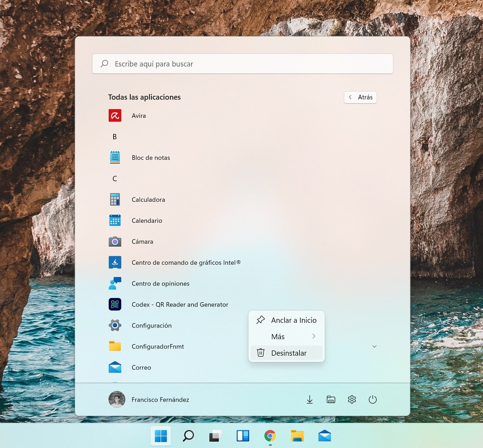Launch Bloc de notas from the list

(x=151, y=158)
